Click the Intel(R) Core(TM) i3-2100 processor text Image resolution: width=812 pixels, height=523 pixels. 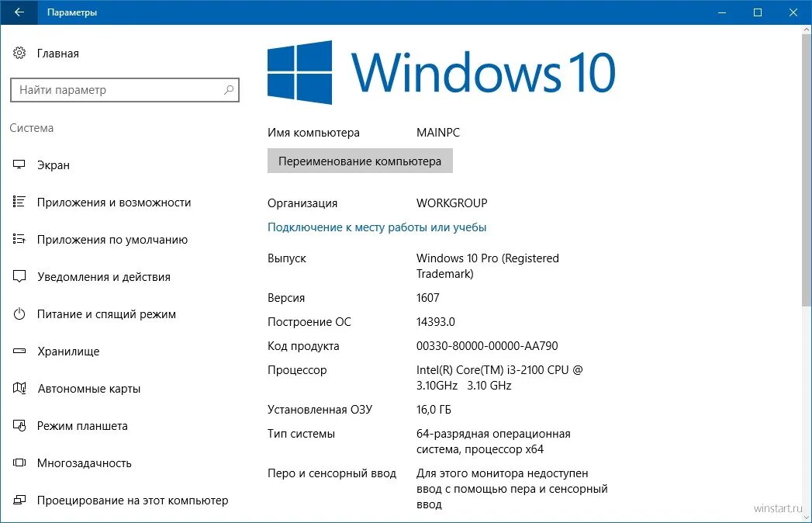click(499, 378)
